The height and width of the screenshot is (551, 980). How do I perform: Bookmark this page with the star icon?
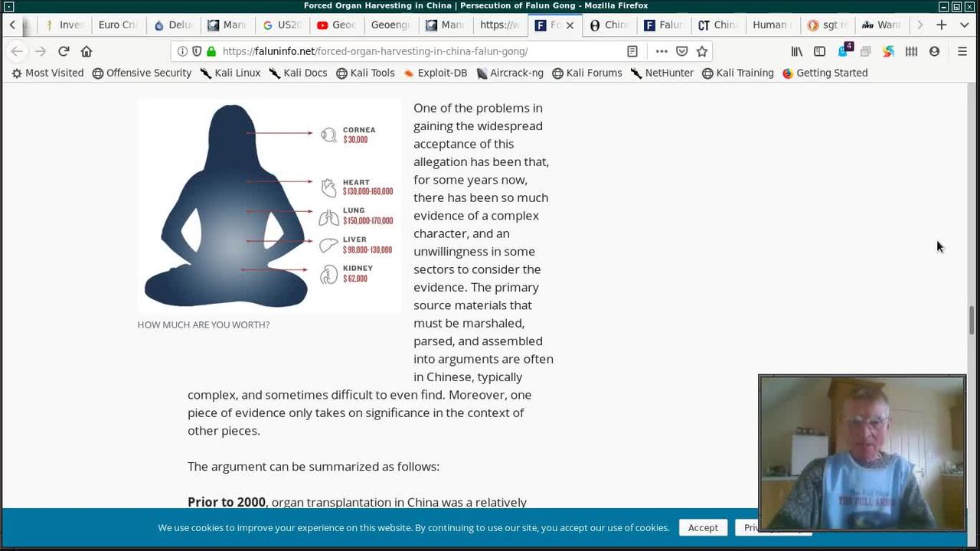pos(702,51)
